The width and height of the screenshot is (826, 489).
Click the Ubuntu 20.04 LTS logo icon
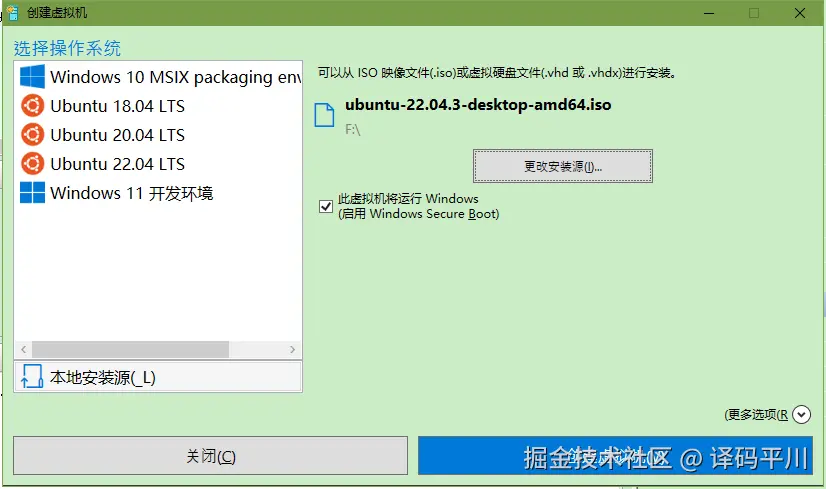[32, 134]
